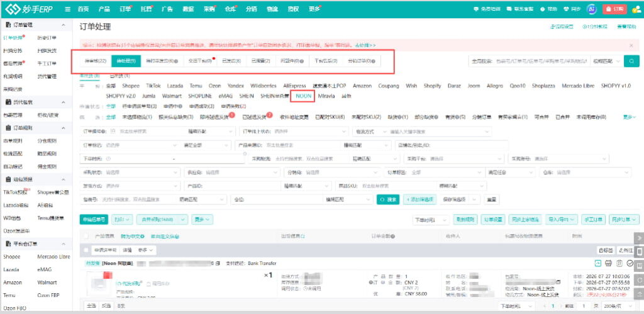Select the NOON platform filter
This screenshot has height=314, width=644.
pyautogui.click(x=304, y=96)
